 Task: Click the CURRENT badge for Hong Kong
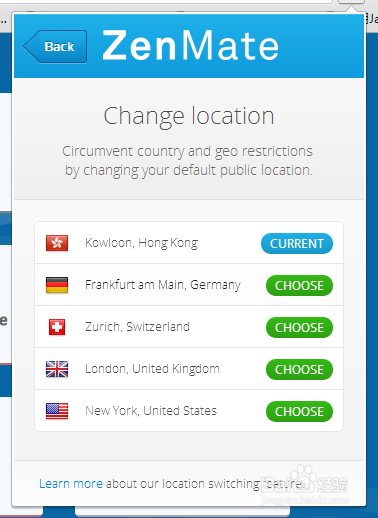pos(297,243)
